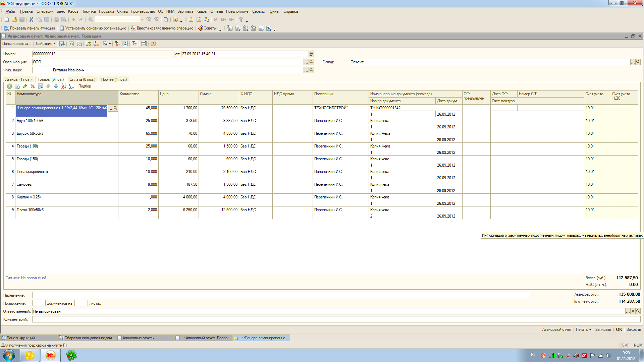Open ellipsis selector for Организация

pos(306,62)
